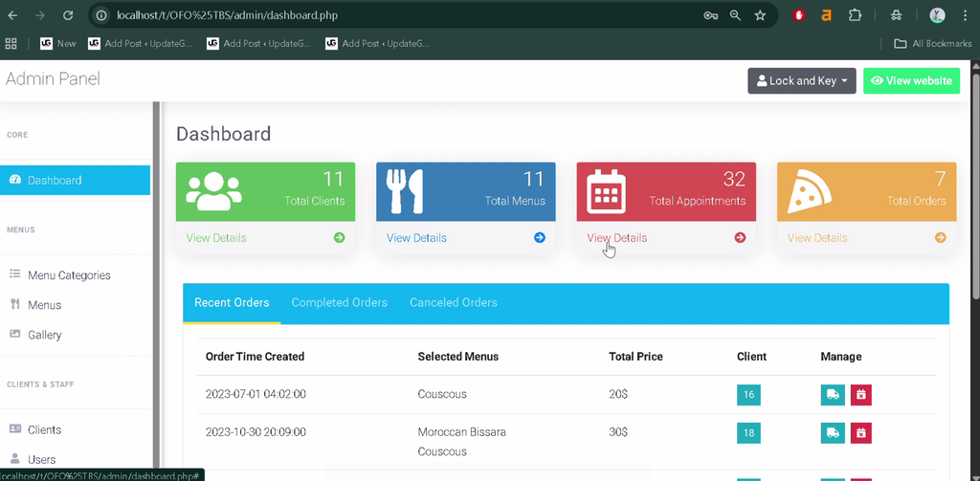980x481 pixels.
Task: Click the zoom magnifier icon in address bar
Action: [736, 15]
